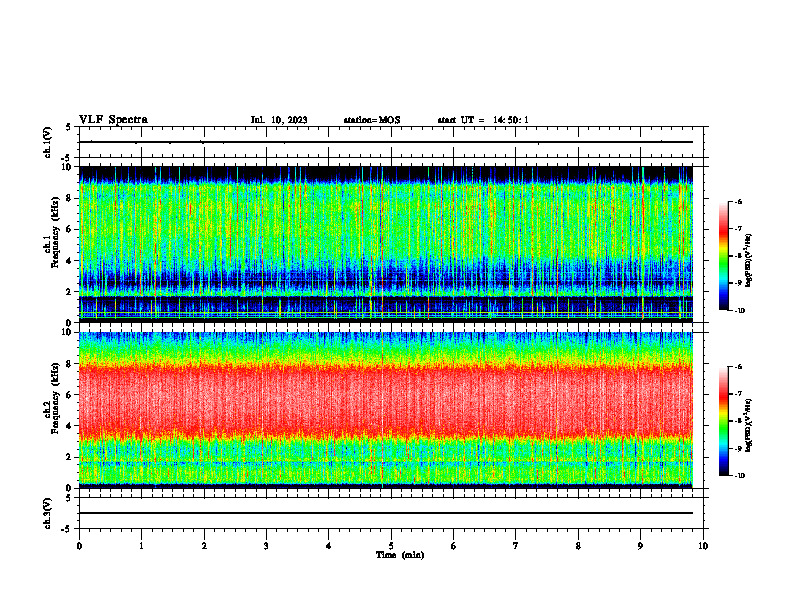The width and height of the screenshot is (792, 612).
Task: Click the "8" kHz tick of ch.2 frequency axis
Action: (70, 364)
